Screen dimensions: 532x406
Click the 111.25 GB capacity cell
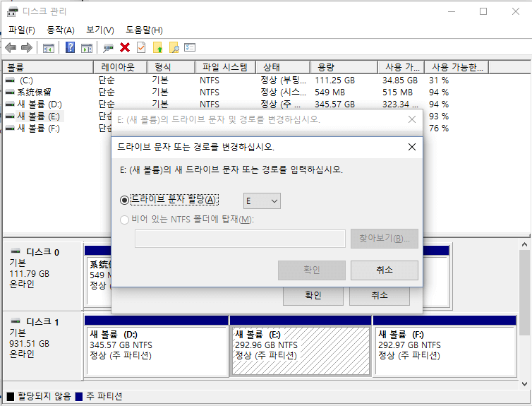[x=335, y=80]
